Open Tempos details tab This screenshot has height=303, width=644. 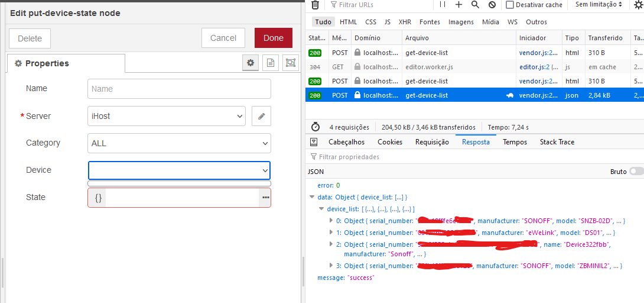point(515,142)
